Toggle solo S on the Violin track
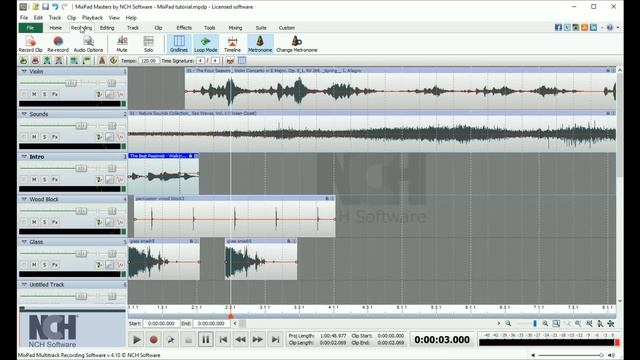 [x=44, y=94]
